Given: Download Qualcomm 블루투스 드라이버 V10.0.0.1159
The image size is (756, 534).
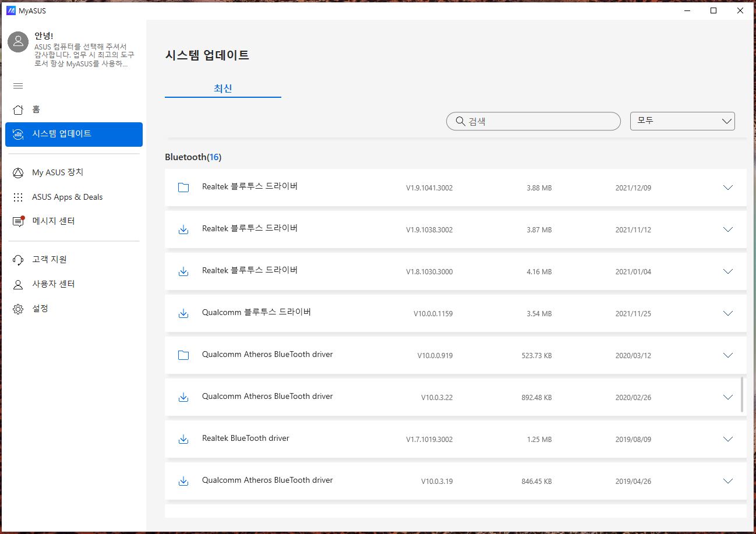Looking at the screenshot, I should click(x=183, y=313).
